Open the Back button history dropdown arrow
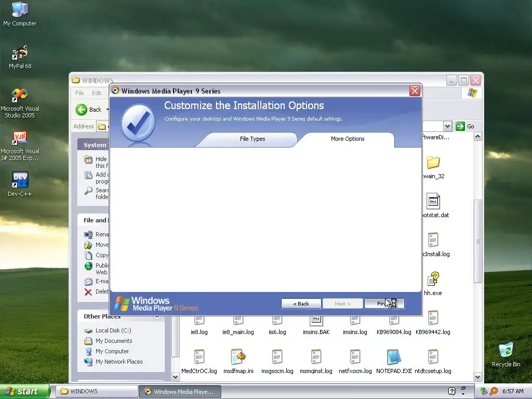The width and height of the screenshot is (532, 399). point(108,110)
